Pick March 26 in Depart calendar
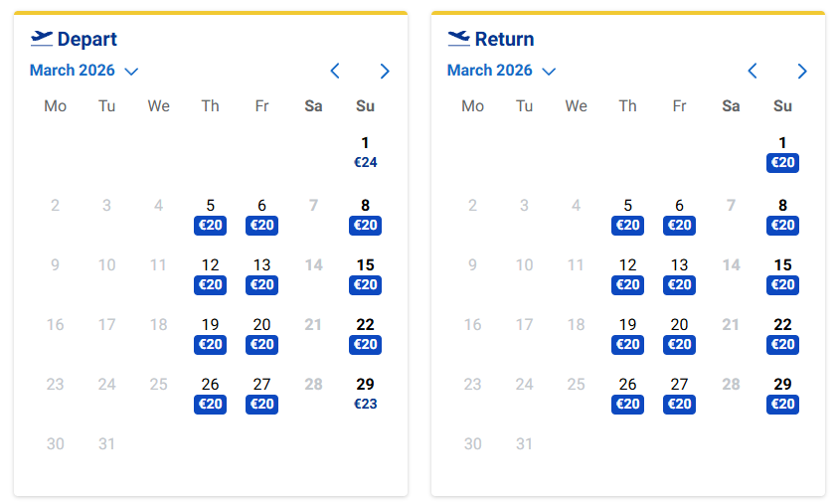 click(210, 394)
